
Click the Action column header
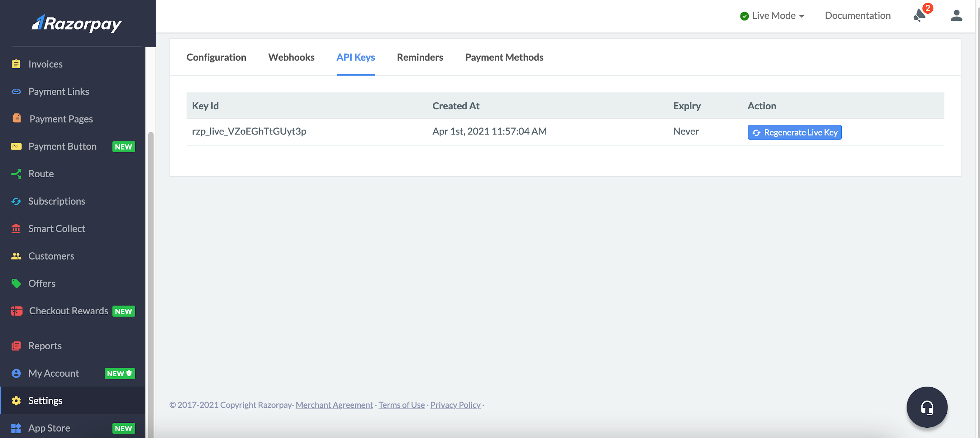(x=761, y=106)
